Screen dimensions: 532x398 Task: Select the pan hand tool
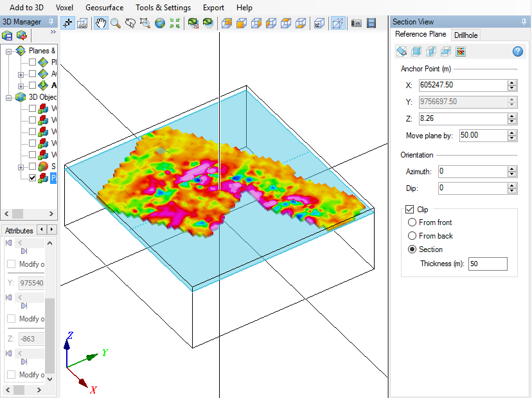101,23
